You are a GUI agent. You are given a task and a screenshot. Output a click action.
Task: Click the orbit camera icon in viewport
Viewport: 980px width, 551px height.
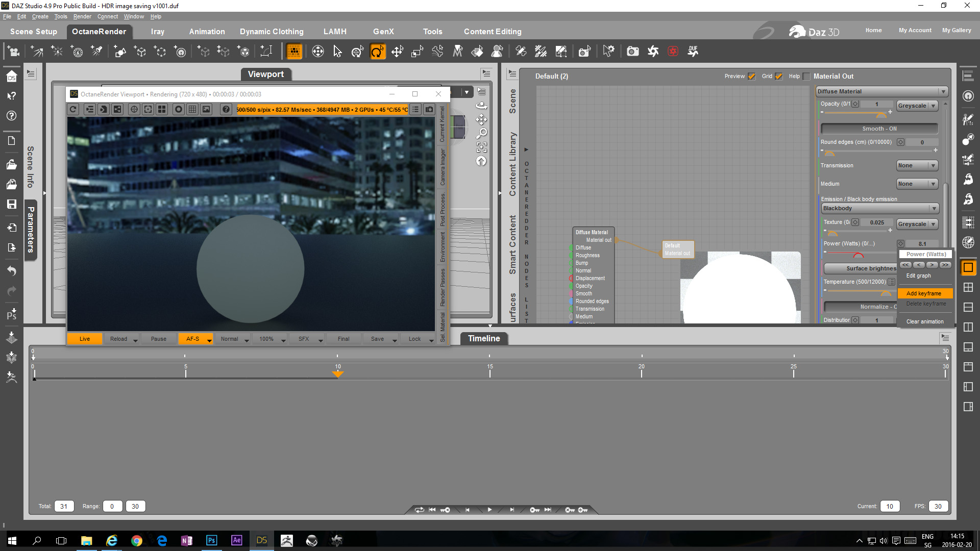(481, 106)
